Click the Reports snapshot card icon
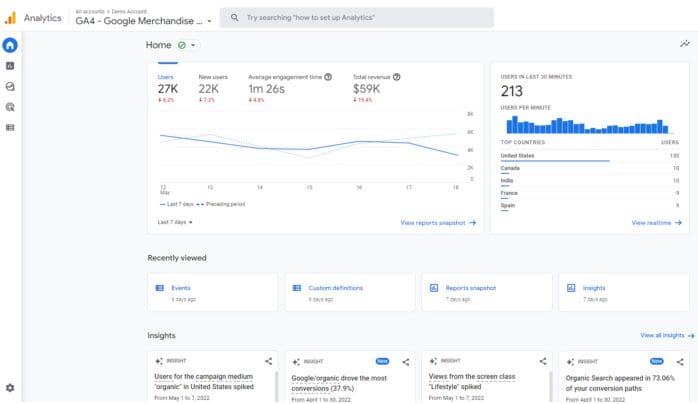This screenshot has height=404, width=698. pos(434,288)
